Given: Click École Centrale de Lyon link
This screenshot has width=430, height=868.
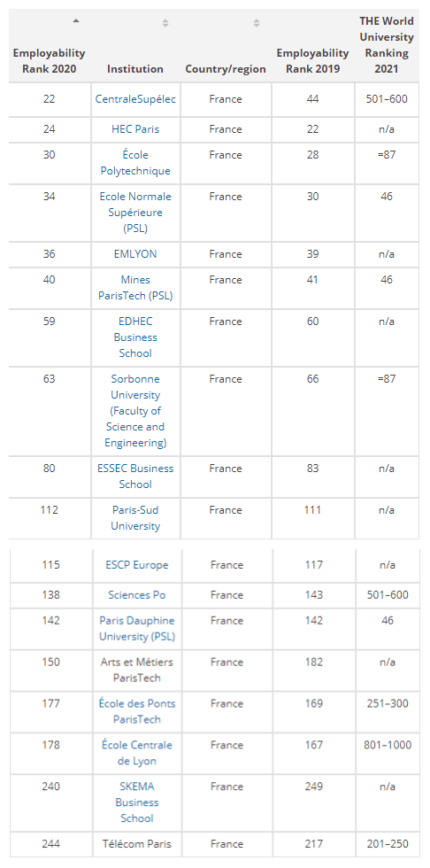Looking at the screenshot, I should (137, 754).
